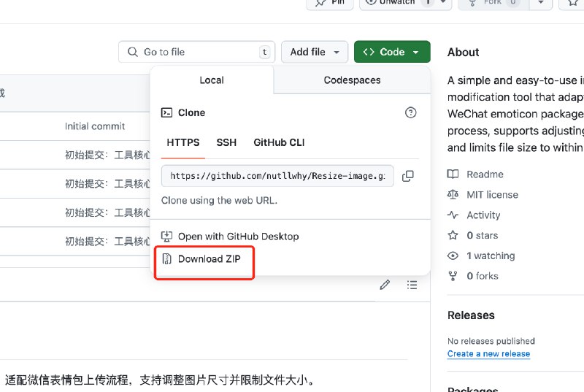584x392 pixels.
Task: Open the 0 forks link
Action: [483, 276]
